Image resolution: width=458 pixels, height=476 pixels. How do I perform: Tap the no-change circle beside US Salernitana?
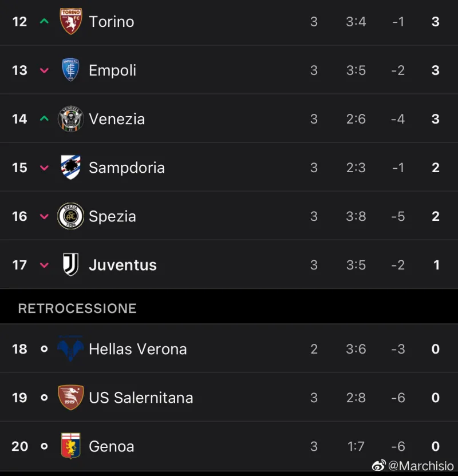44,398
